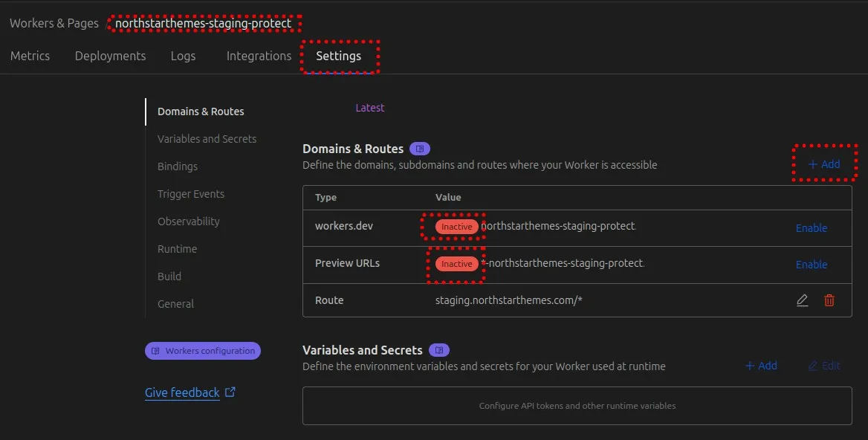This screenshot has width=868, height=440.
Task: Click the Route type cell
Action: (x=329, y=300)
